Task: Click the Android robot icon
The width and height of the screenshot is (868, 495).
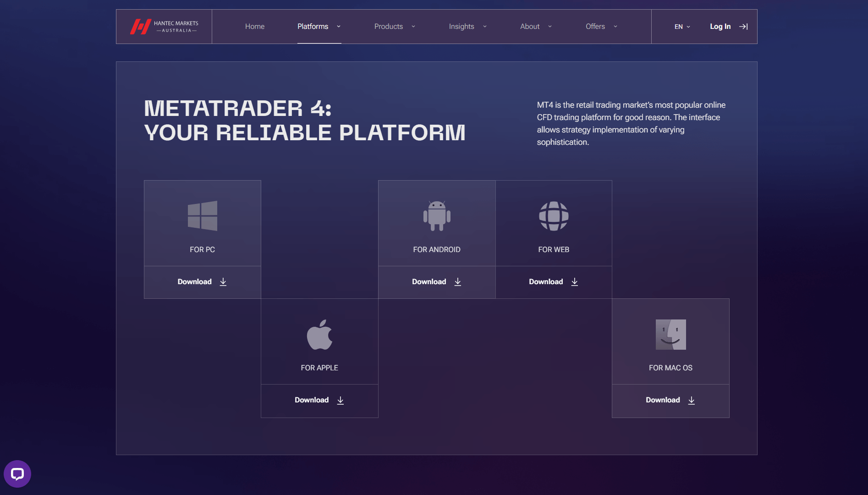Action: tap(437, 216)
